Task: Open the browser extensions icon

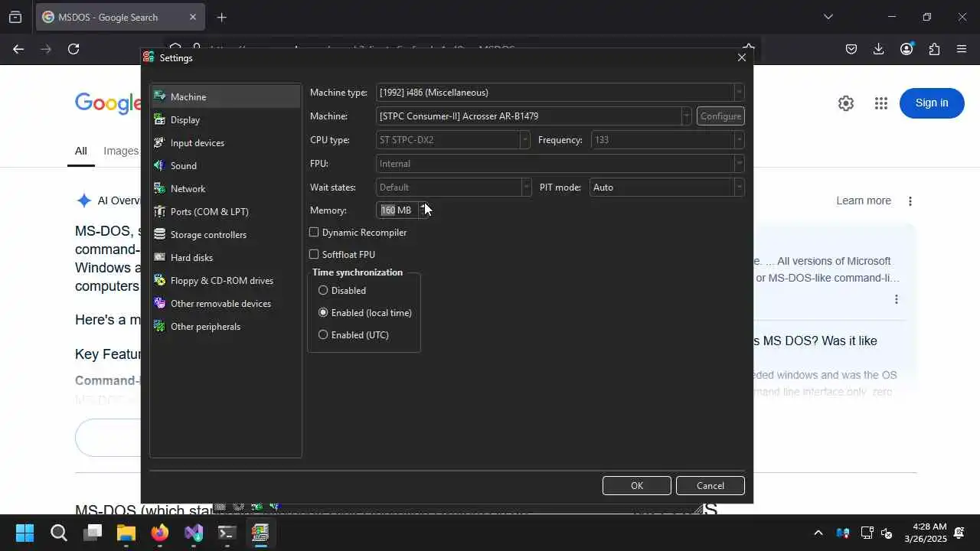Action: pyautogui.click(x=934, y=49)
